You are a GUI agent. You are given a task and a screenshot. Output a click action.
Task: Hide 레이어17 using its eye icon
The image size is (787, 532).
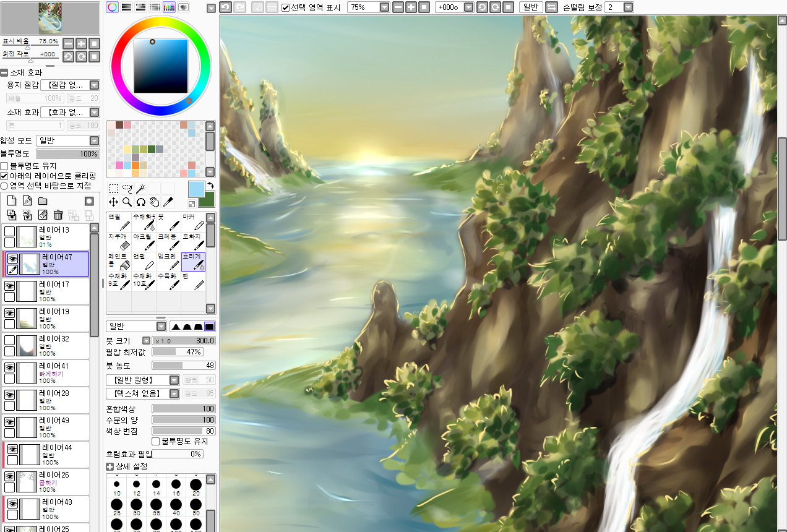tap(10, 286)
